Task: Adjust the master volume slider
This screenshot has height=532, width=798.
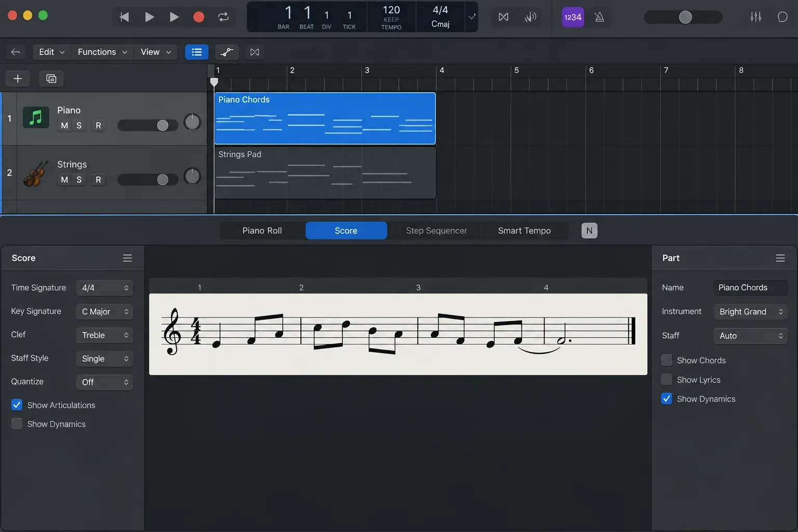Action: 683,17
